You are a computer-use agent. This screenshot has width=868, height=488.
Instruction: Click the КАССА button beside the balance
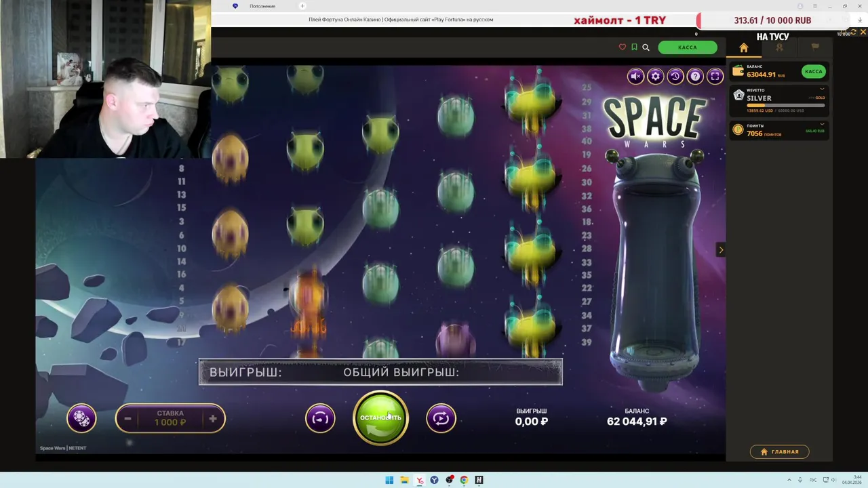[813, 71]
